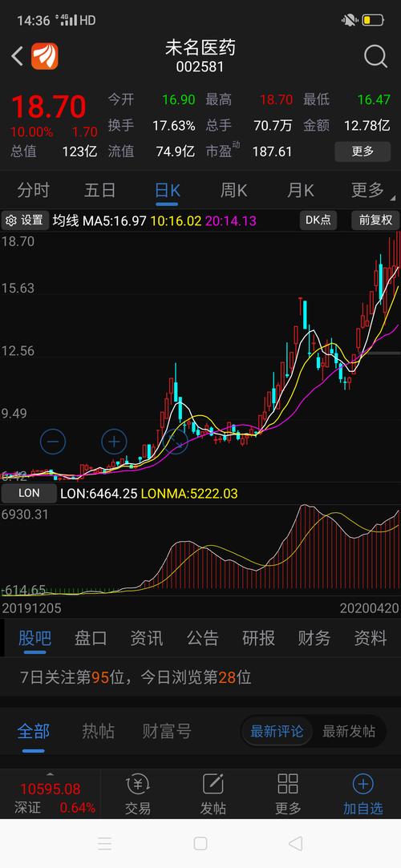Tap the 7日关注第95位 ranking line
Viewport: 401px width, 868px height.
[x=136, y=677]
